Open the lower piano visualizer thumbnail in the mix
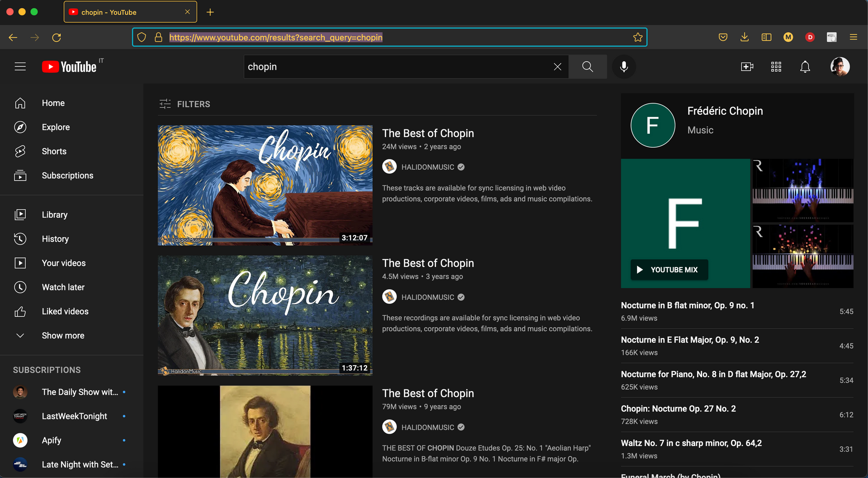The height and width of the screenshot is (478, 868). (803, 256)
